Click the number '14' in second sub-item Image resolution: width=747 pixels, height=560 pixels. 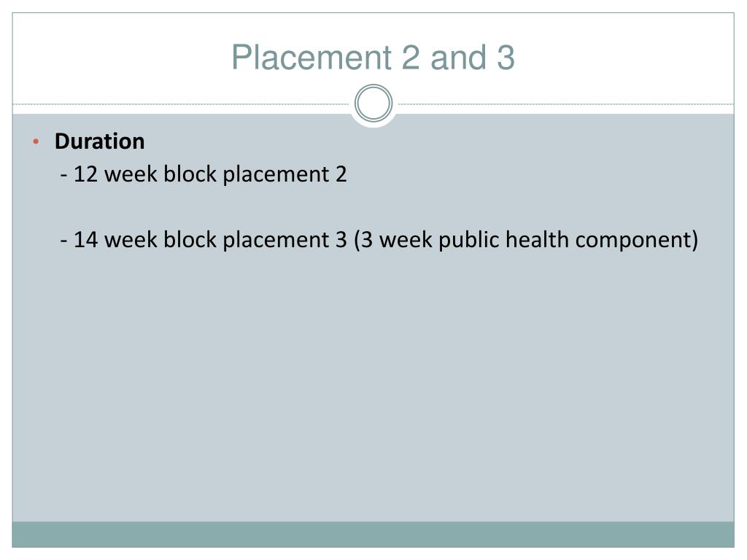coord(86,239)
